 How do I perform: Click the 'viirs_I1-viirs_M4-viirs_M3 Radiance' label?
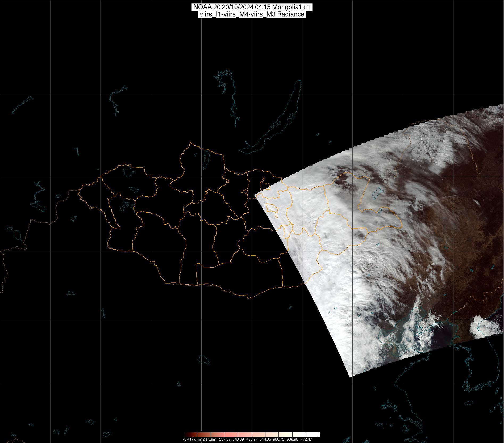click(252, 14)
